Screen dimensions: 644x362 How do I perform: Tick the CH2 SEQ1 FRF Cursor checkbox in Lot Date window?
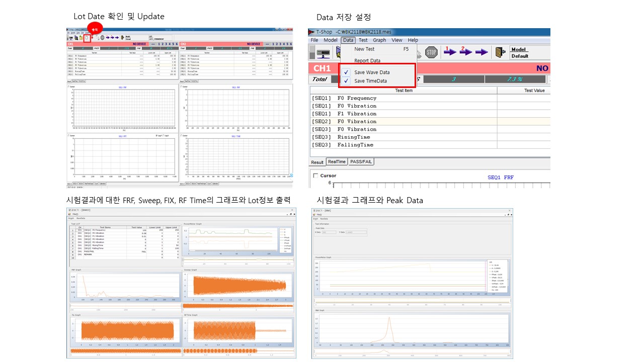(x=181, y=86)
